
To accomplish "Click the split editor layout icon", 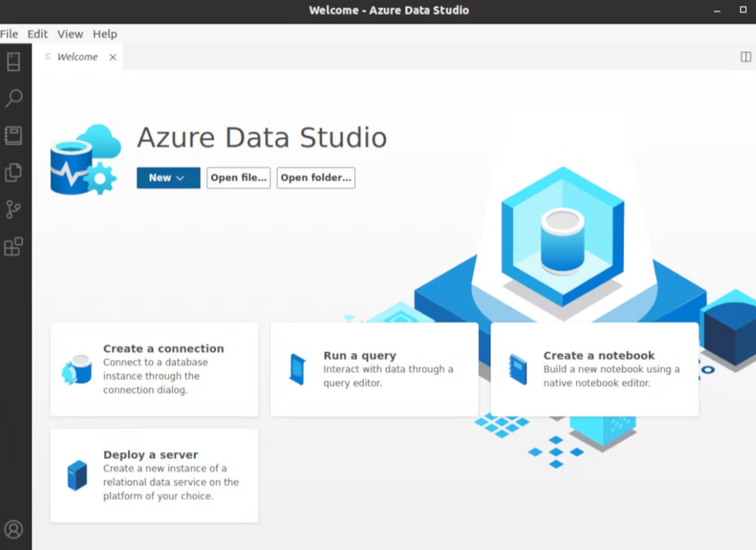I will 745,57.
